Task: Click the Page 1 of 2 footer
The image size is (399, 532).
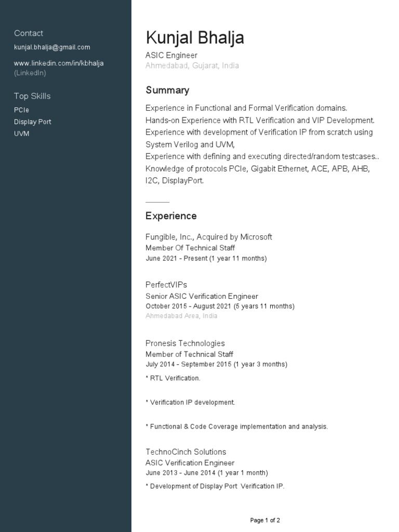Action: [265, 520]
